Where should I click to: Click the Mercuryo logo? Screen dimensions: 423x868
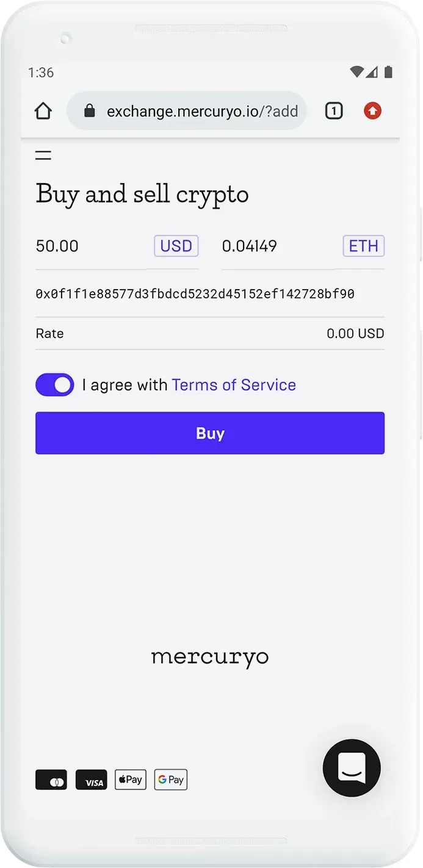[210, 657]
